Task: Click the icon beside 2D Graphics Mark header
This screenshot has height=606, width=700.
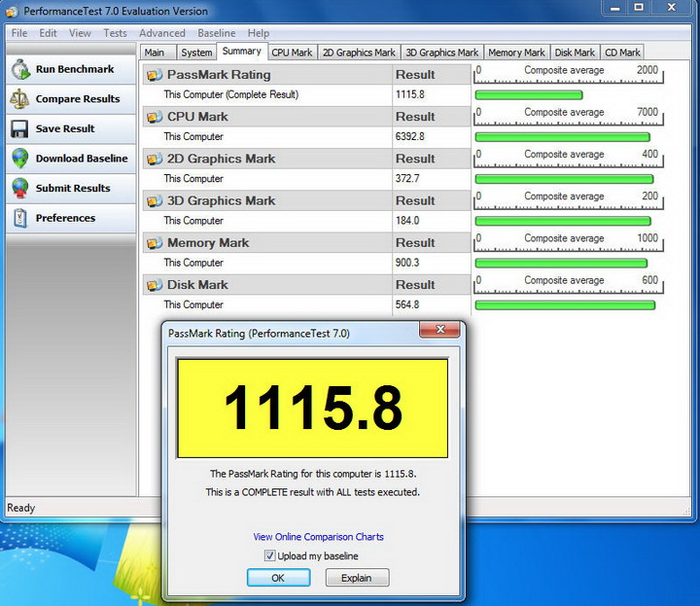Action: click(x=155, y=159)
